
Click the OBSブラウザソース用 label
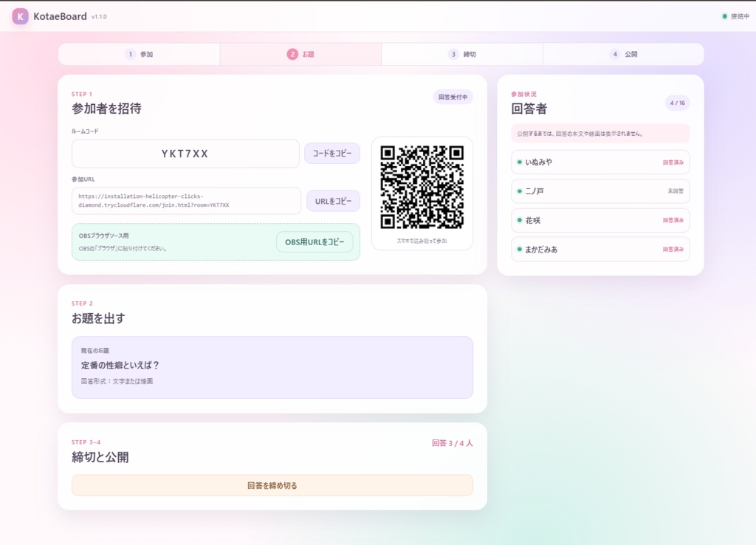point(103,236)
